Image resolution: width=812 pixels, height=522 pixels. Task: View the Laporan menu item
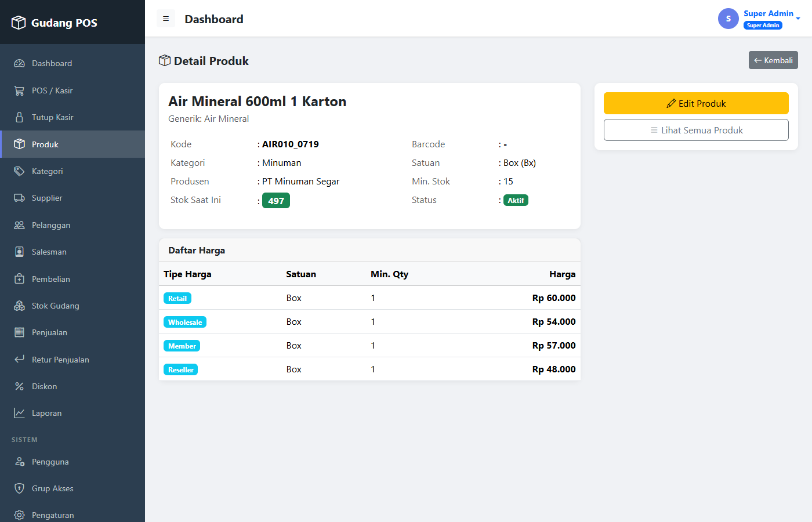click(72, 413)
